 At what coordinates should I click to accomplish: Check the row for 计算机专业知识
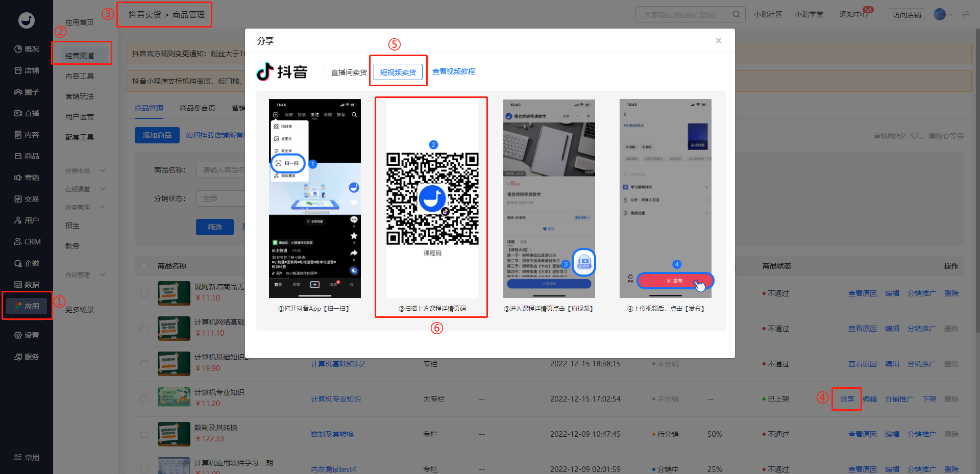[x=144, y=399]
